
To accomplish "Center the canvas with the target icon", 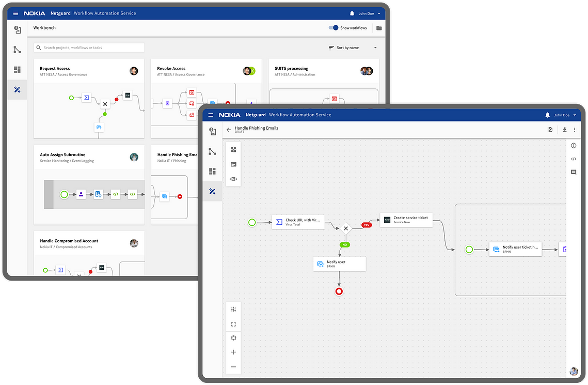I will point(234,338).
